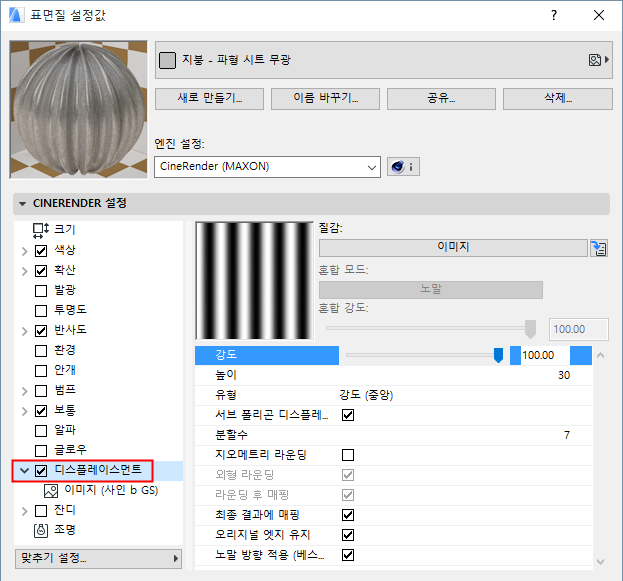The height and width of the screenshot is (581, 623).
Task: Enable the 환경 channel checkbox
Action: point(41,351)
